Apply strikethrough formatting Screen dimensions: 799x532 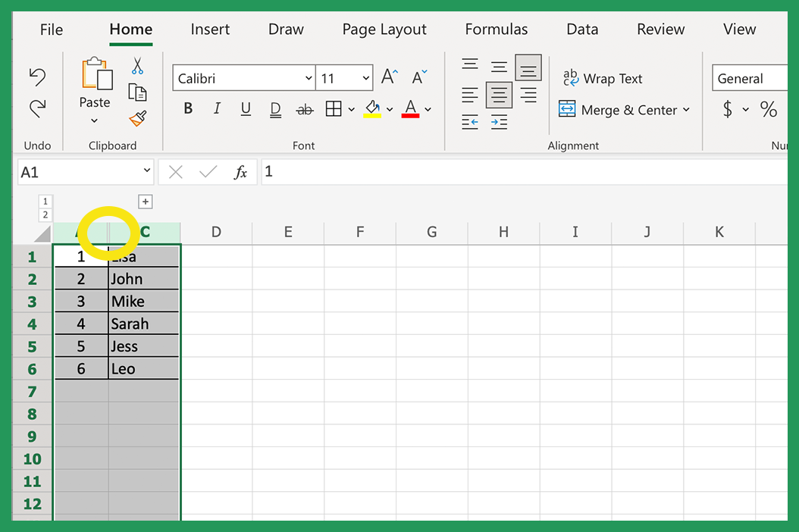(304, 108)
